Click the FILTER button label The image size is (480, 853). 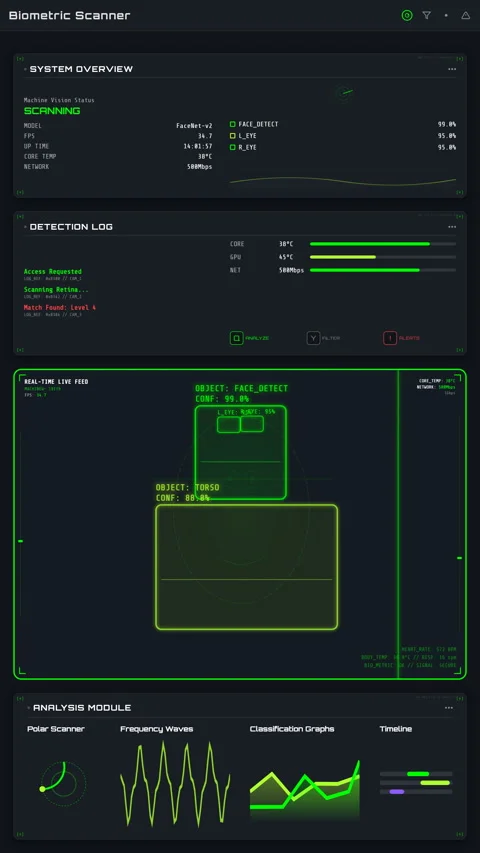(x=331, y=338)
